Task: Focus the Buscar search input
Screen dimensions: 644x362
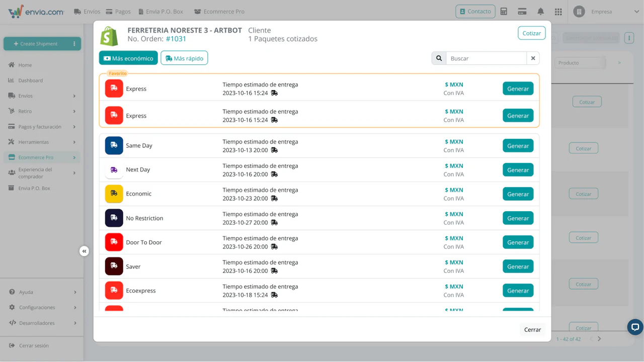Action: [x=486, y=58]
